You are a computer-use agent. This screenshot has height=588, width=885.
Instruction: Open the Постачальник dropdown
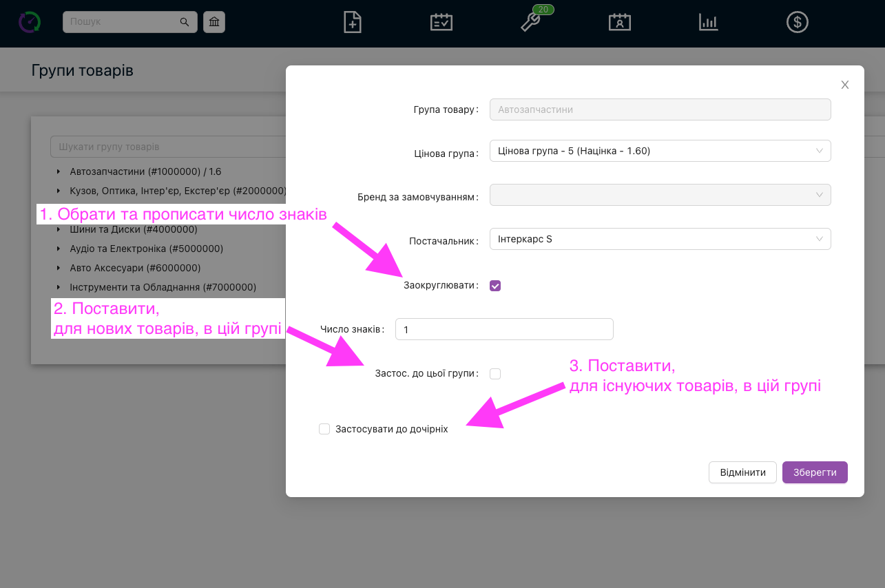[660, 239]
